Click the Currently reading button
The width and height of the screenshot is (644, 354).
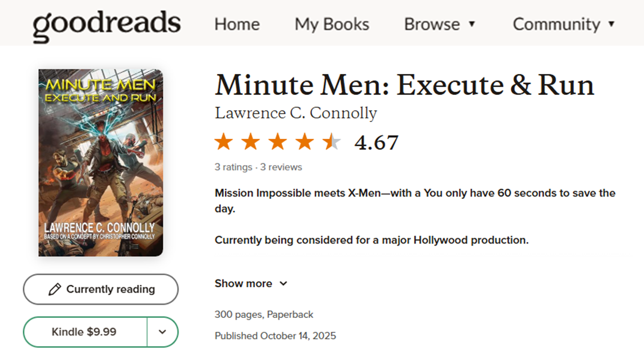(x=100, y=290)
